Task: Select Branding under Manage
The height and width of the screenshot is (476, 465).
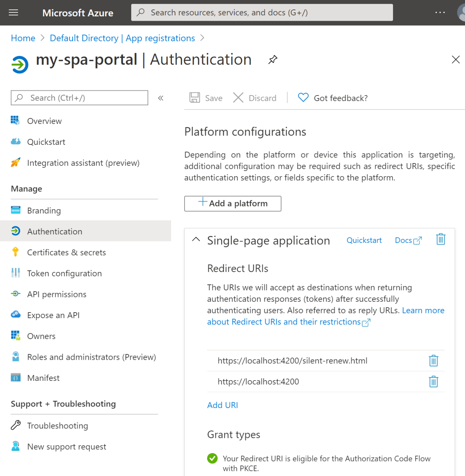Action: pos(44,210)
